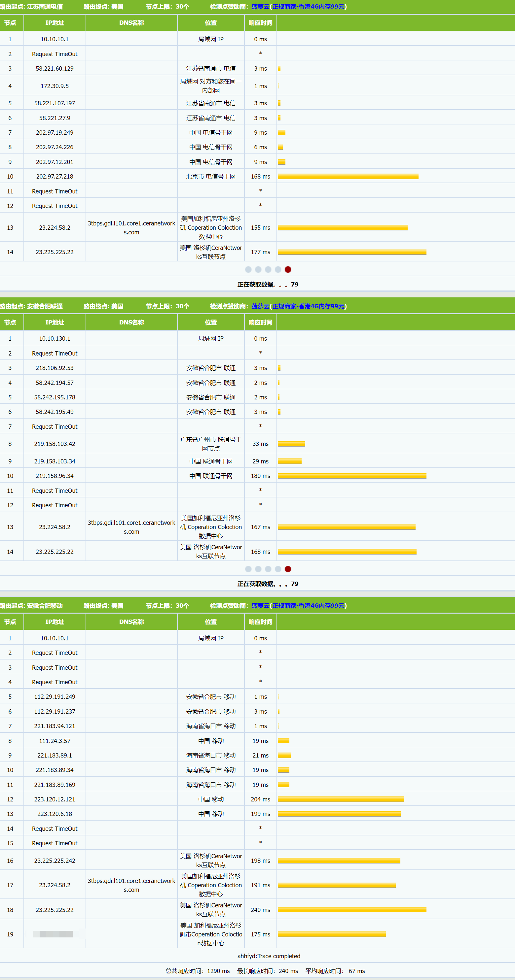Viewport: 515px width, 980px height.
Task: Select IP address 223.120.6.18
Action: click(55, 814)
